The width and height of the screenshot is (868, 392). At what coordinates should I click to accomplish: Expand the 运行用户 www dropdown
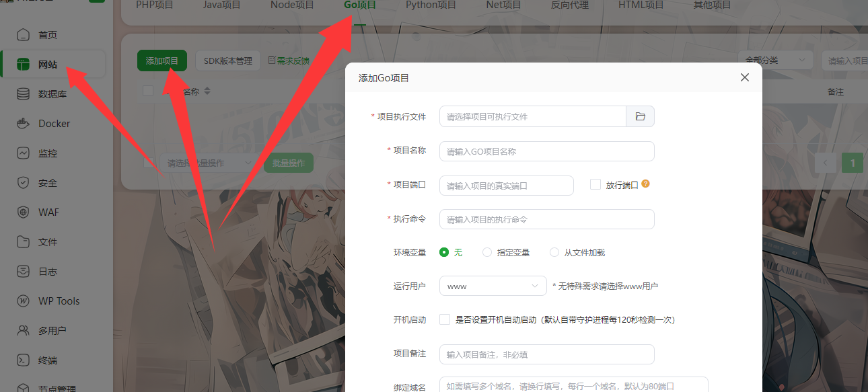pyautogui.click(x=493, y=286)
